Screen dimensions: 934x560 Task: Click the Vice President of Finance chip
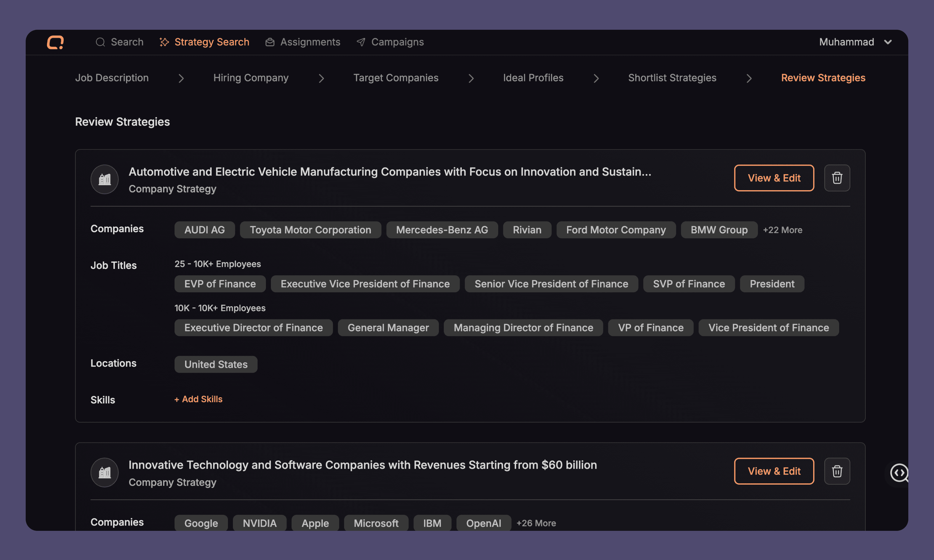(769, 328)
